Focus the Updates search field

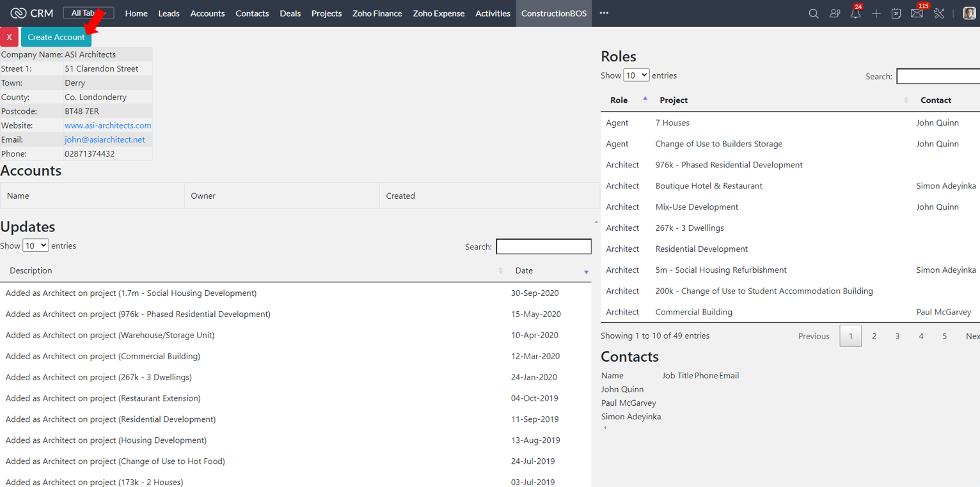pos(544,247)
